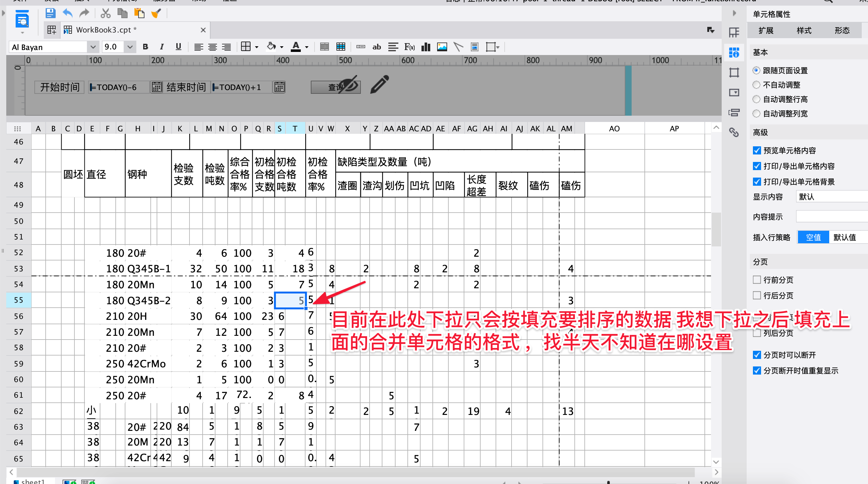
Task: Insert an image into the cell
Action: click(442, 47)
